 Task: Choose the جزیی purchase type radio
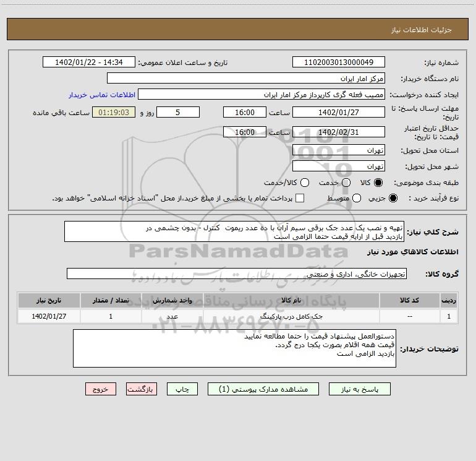coord(393,199)
